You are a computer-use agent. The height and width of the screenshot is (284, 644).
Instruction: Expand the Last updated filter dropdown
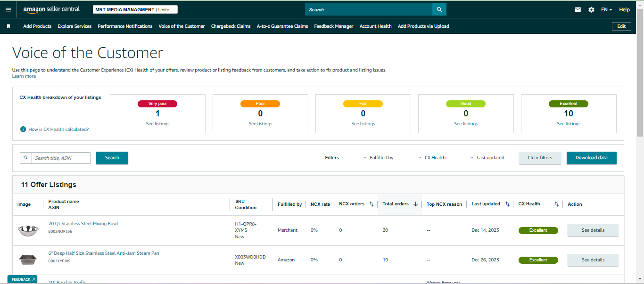point(487,158)
